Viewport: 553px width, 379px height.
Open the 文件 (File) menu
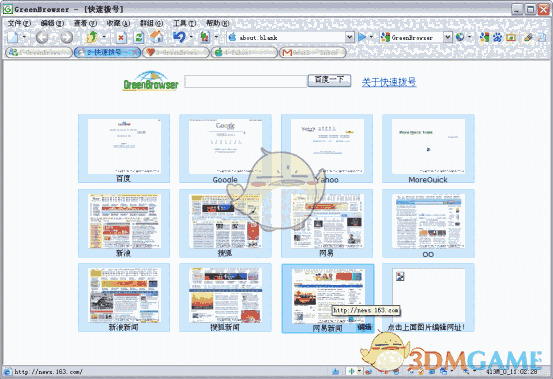coord(19,23)
